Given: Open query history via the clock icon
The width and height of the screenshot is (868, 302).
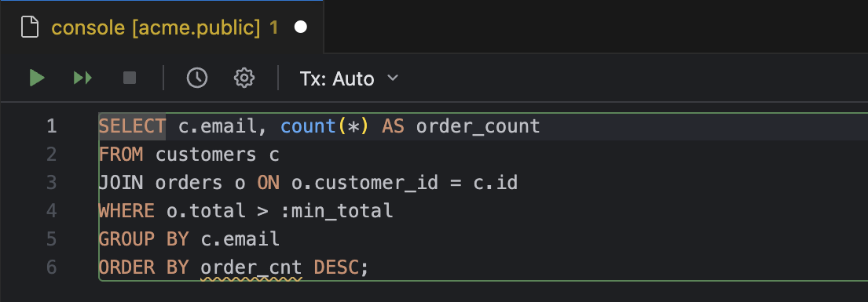Looking at the screenshot, I should click(x=197, y=78).
